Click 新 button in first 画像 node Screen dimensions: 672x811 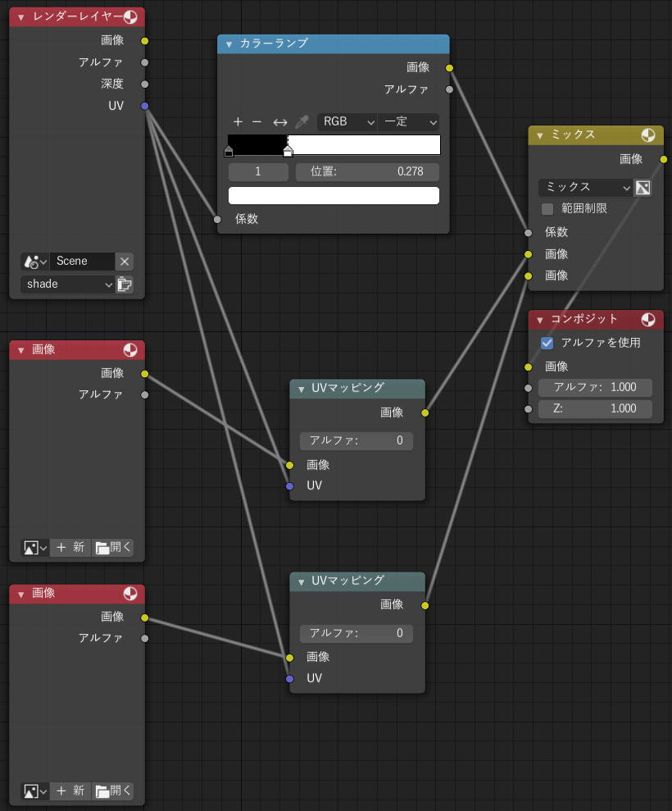(70, 547)
